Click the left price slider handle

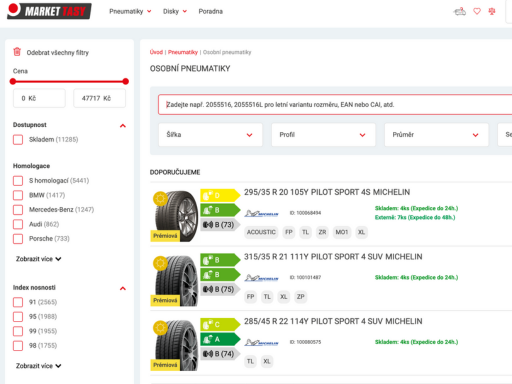click(13, 81)
